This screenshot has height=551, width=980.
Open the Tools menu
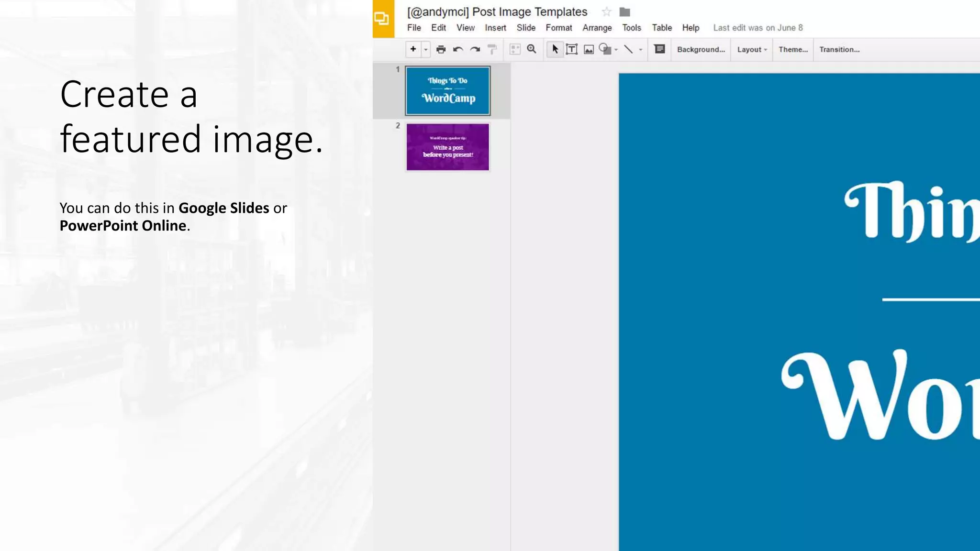(x=631, y=28)
